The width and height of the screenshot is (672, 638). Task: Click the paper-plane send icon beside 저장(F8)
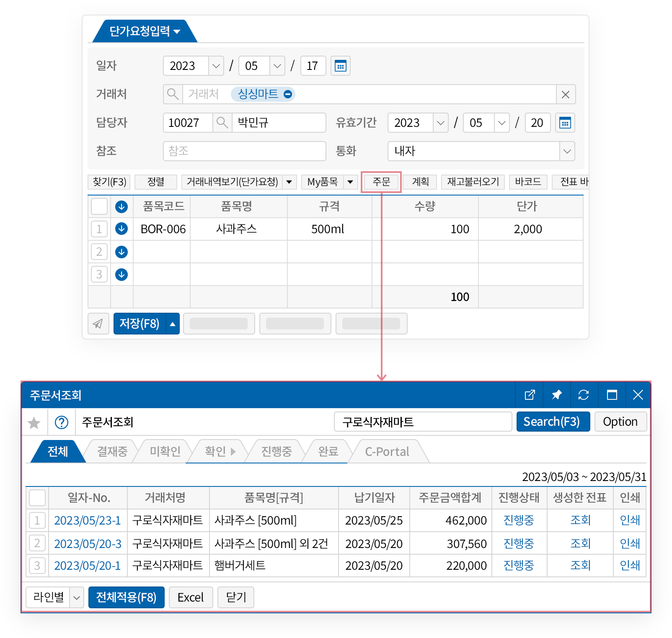98,323
